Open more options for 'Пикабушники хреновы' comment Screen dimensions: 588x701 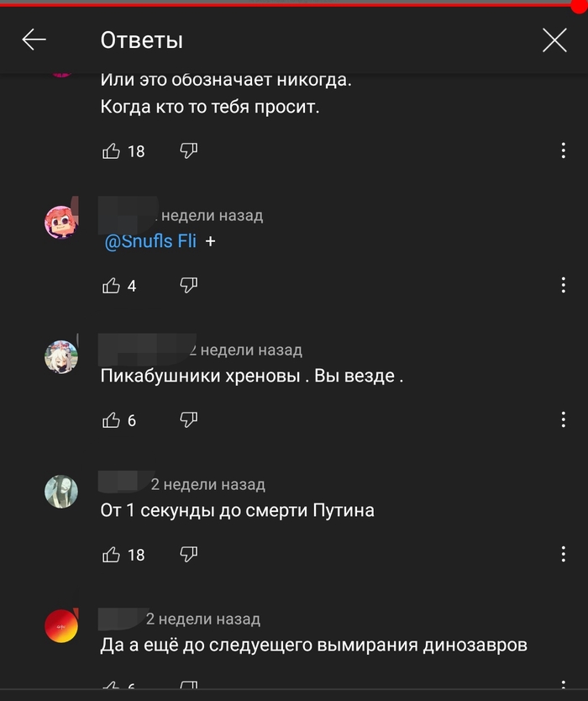564,419
